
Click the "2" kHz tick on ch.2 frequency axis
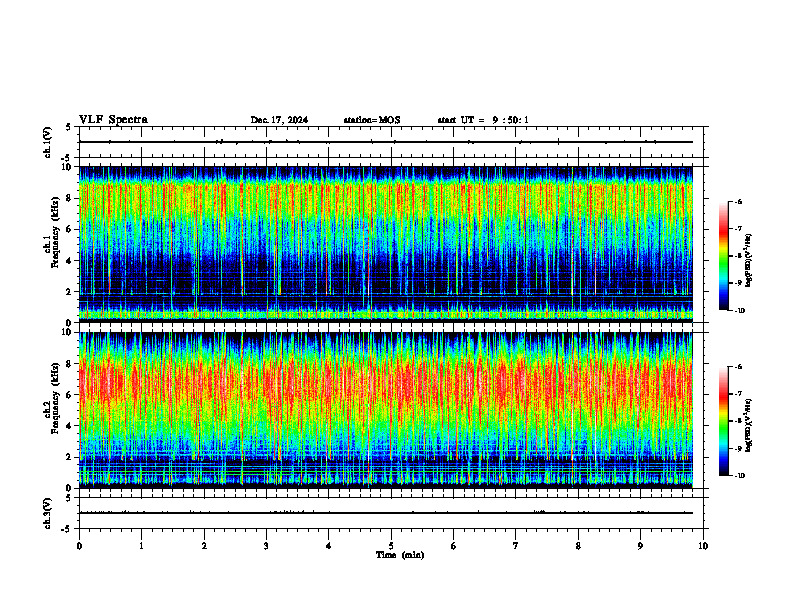point(70,457)
